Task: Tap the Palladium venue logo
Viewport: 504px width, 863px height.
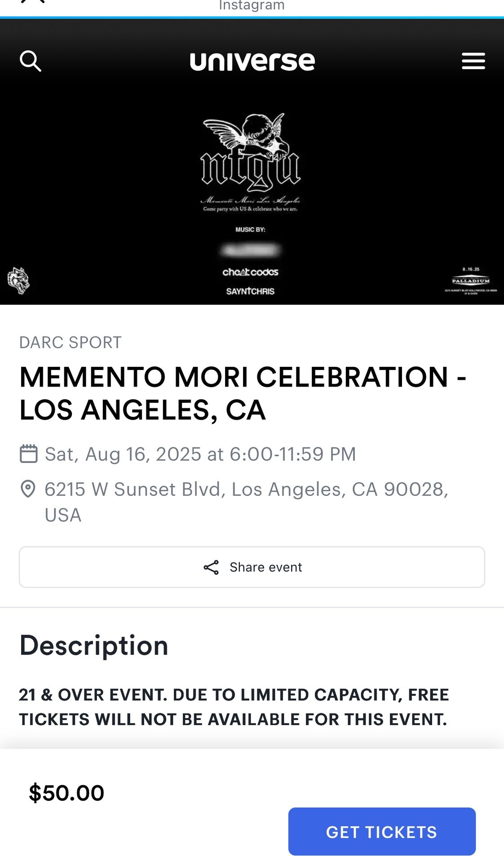Action: point(470,281)
